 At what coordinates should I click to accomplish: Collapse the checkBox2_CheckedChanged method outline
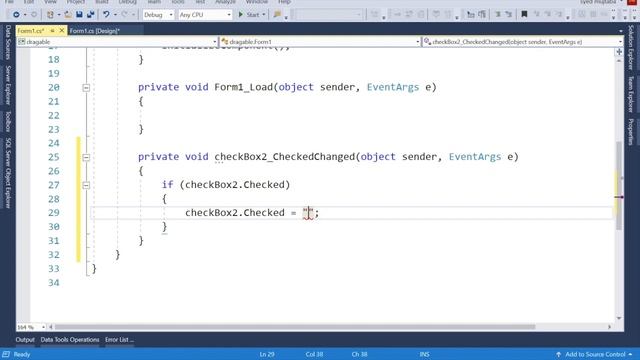pyautogui.click(x=86, y=157)
